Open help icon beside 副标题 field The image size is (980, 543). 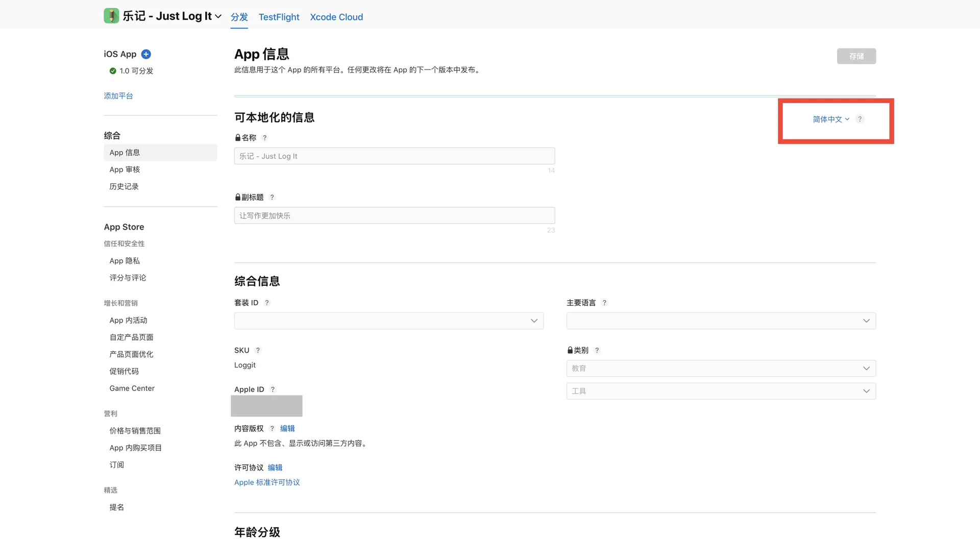(x=272, y=197)
